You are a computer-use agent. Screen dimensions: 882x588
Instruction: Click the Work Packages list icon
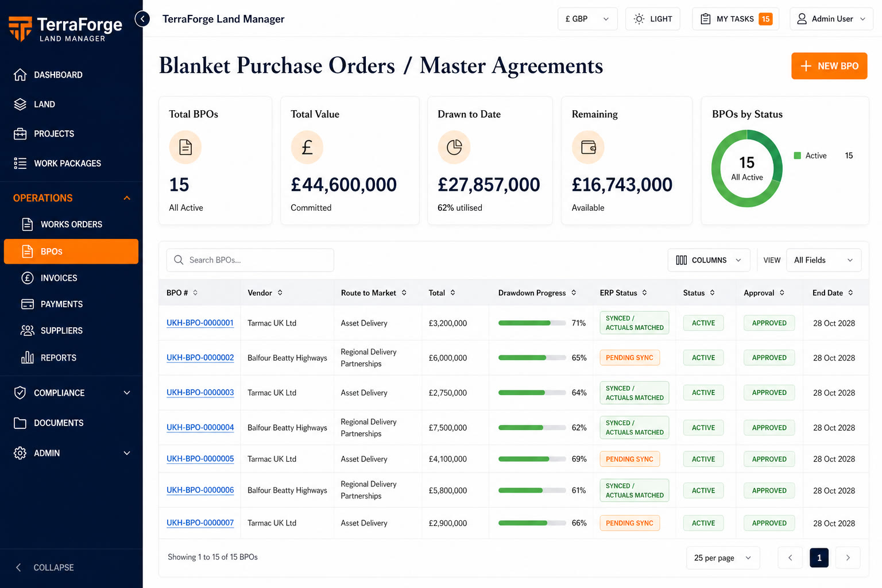point(20,164)
